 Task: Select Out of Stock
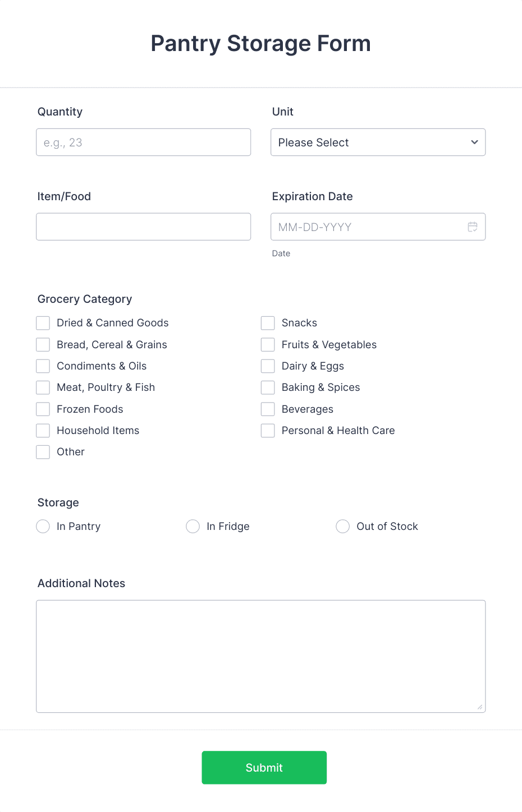tap(342, 526)
